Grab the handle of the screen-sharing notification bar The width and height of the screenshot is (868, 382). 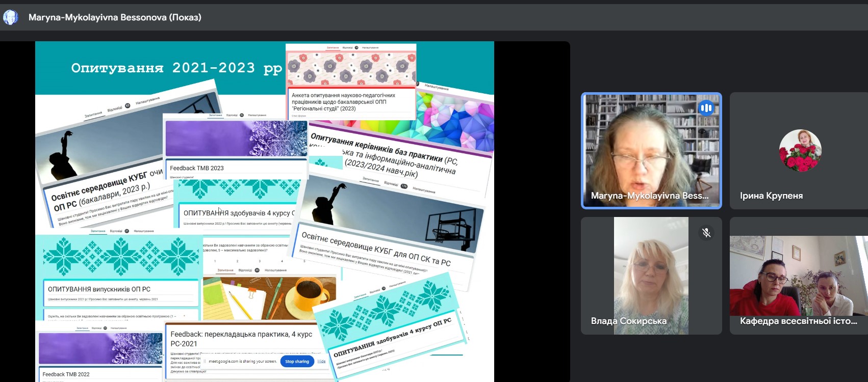pos(205,361)
